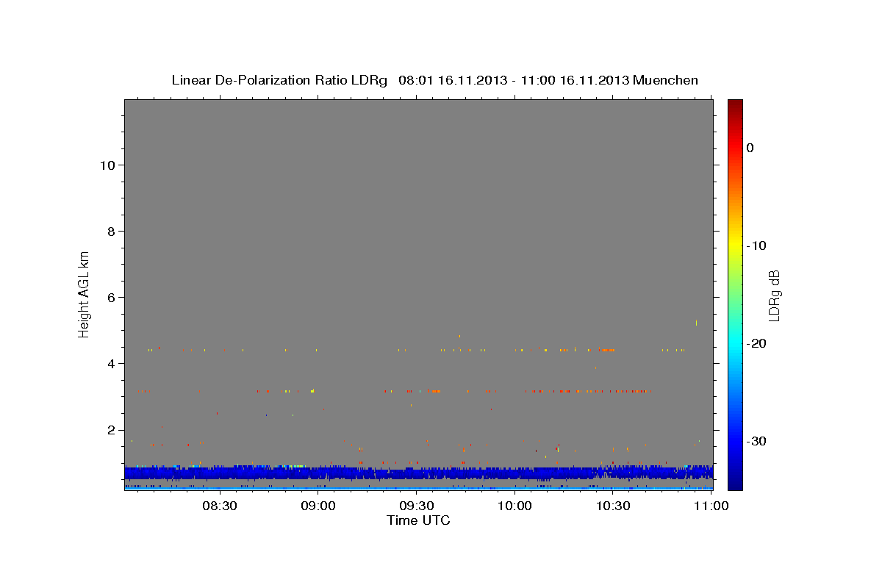The image size is (882, 588).
Task: Click the 09:00 time tick label
Action: 318,506
